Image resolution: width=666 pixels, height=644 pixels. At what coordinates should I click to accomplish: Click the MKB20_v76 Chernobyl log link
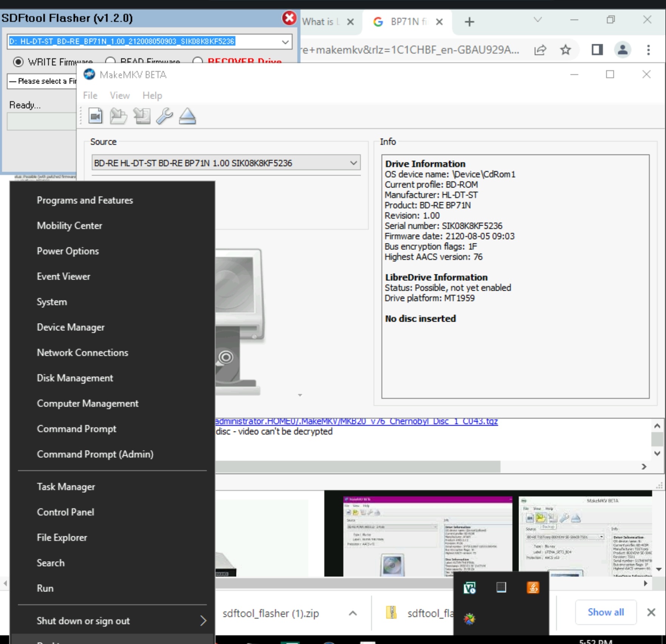click(x=356, y=421)
